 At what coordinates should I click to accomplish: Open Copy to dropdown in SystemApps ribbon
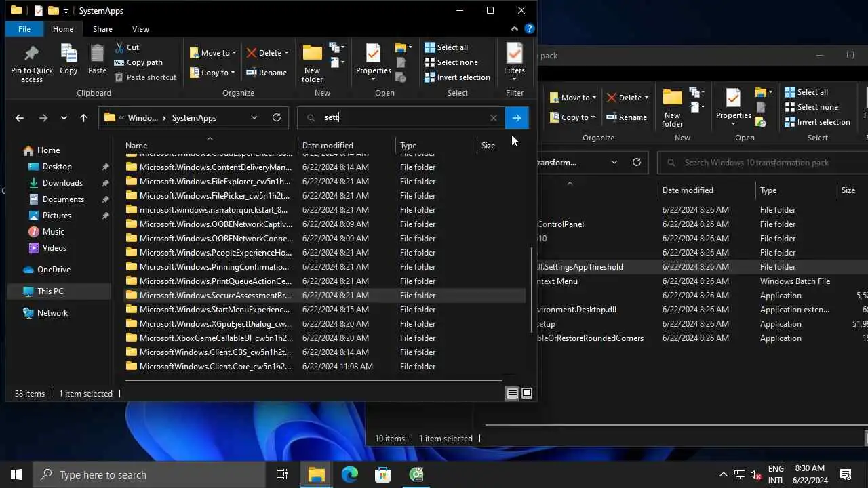click(212, 73)
